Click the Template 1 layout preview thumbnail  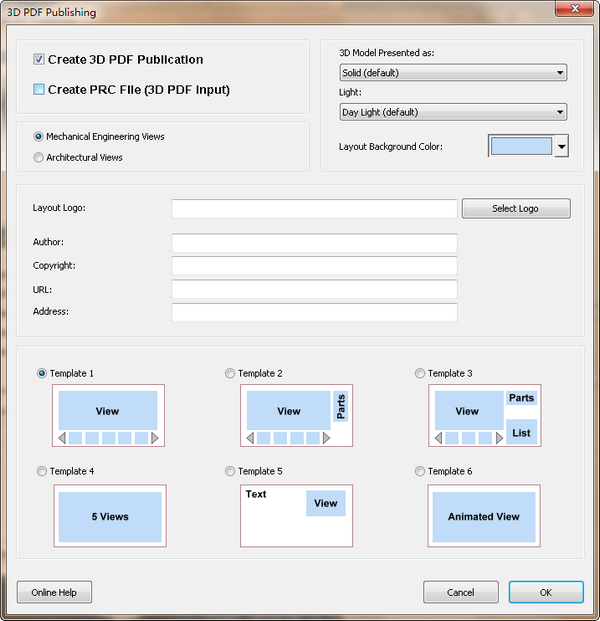108,415
